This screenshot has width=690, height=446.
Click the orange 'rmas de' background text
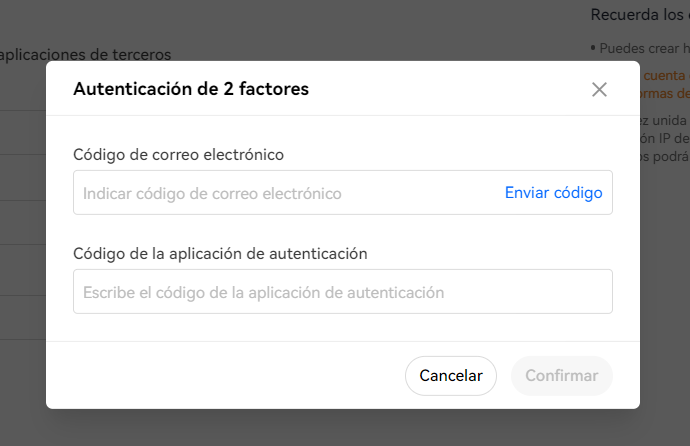tap(665, 93)
